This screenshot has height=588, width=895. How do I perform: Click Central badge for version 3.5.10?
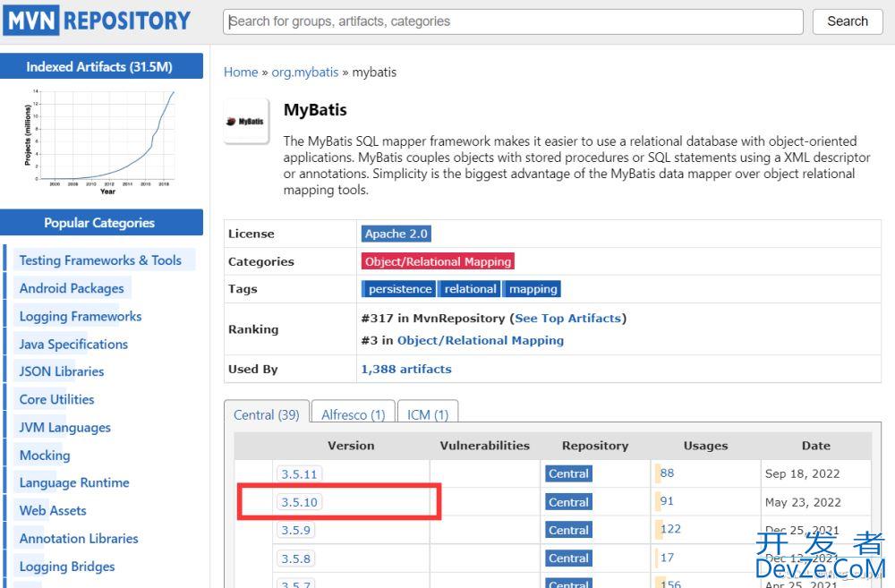[568, 502]
